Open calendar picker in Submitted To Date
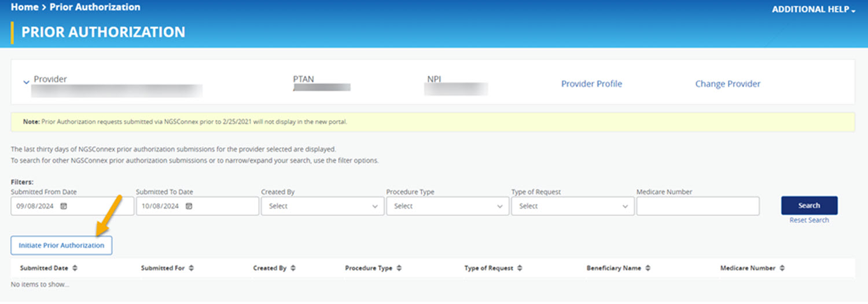868x304 pixels. (189, 206)
